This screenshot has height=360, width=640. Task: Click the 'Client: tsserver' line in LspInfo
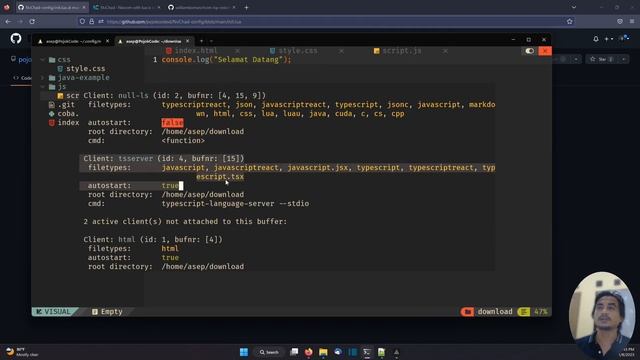click(164, 158)
